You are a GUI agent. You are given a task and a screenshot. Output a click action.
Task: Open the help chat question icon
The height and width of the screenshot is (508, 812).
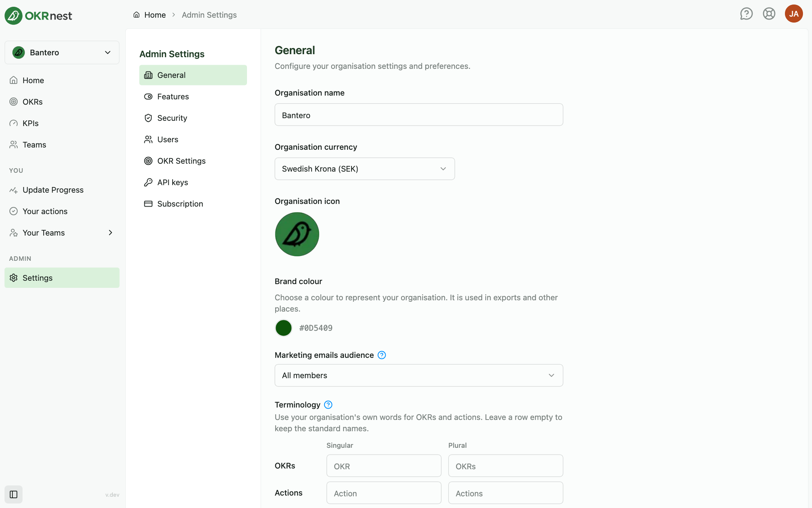point(746,14)
